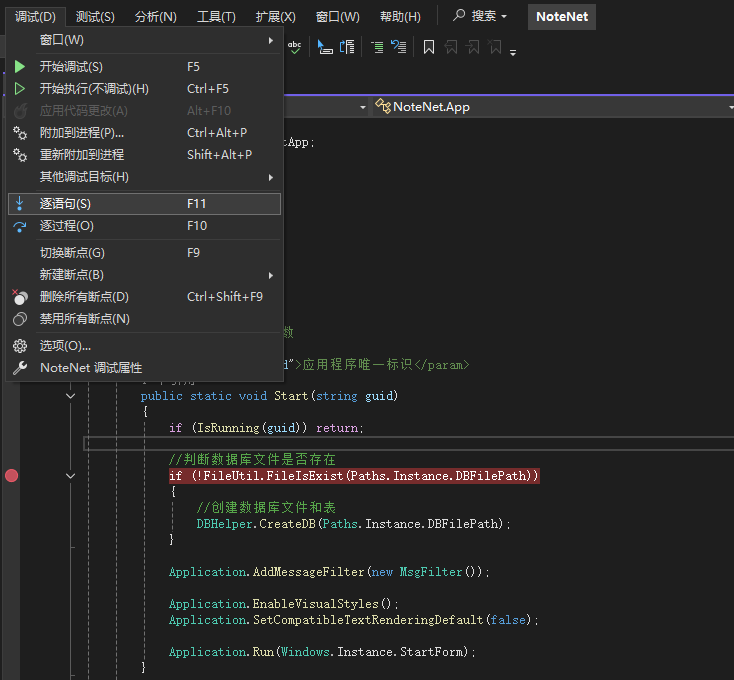Collapse the Start method code block
Viewport: 734px width, 680px height.
point(70,396)
